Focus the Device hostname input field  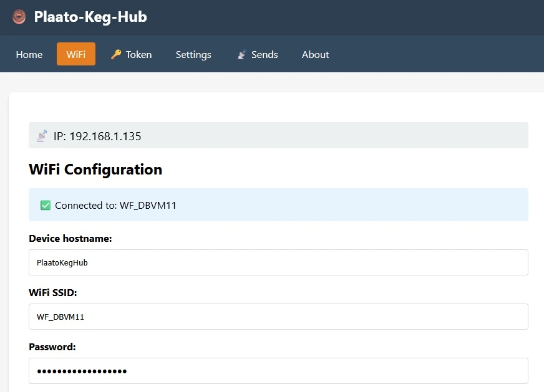(x=278, y=262)
